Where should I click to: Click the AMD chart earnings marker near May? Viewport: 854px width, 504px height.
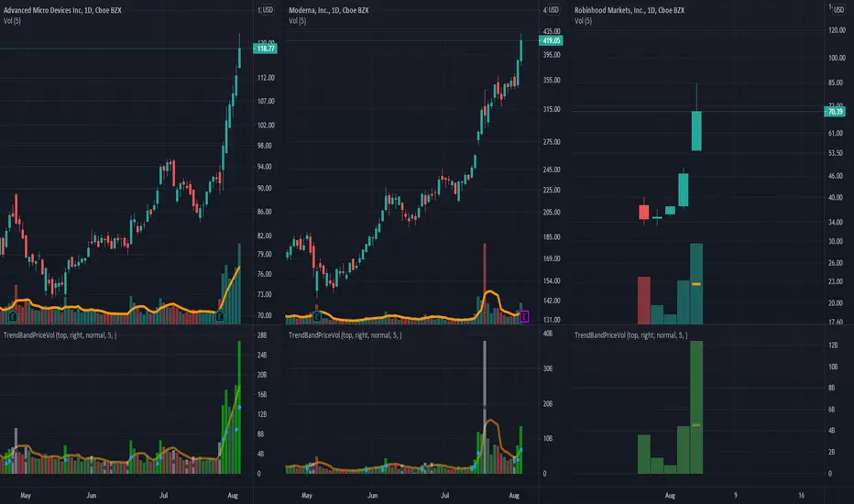pos(13,316)
